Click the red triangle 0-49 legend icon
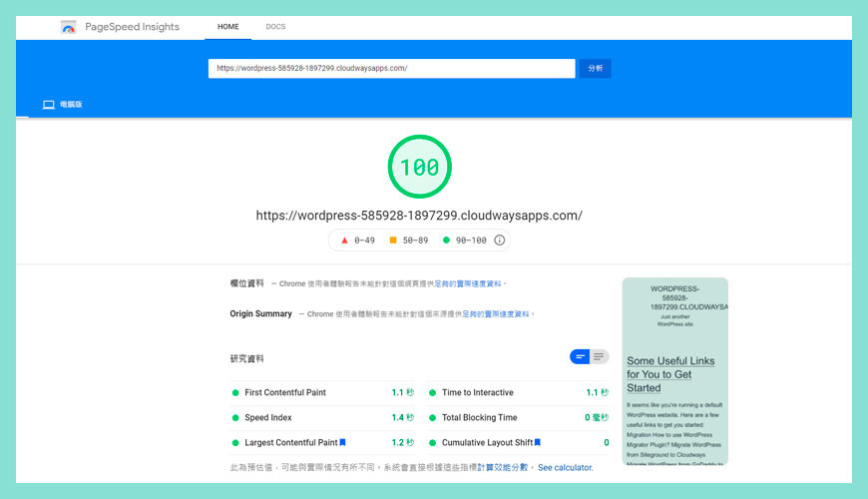This screenshot has width=868, height=499. (x=344, y=241)
